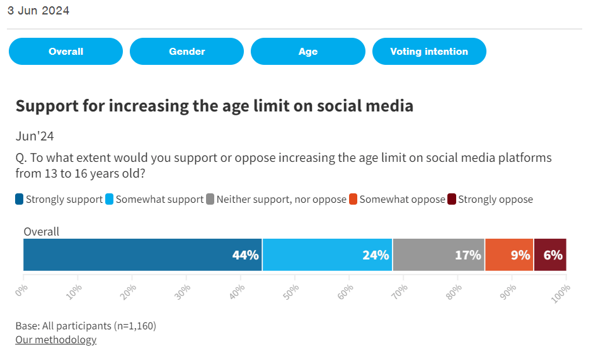603x364 pixels.
Task: Click the chart title about social media age limit
Action: click(x=214, y=106)
